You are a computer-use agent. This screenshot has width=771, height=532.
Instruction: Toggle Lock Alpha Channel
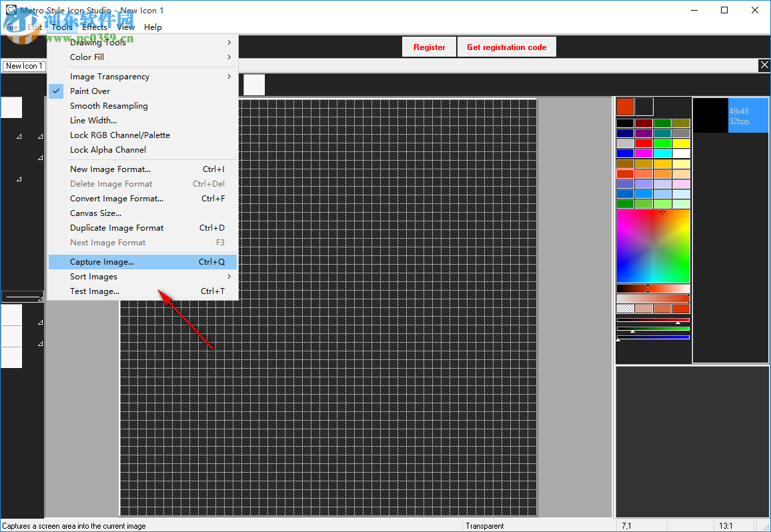pos(143,150)
